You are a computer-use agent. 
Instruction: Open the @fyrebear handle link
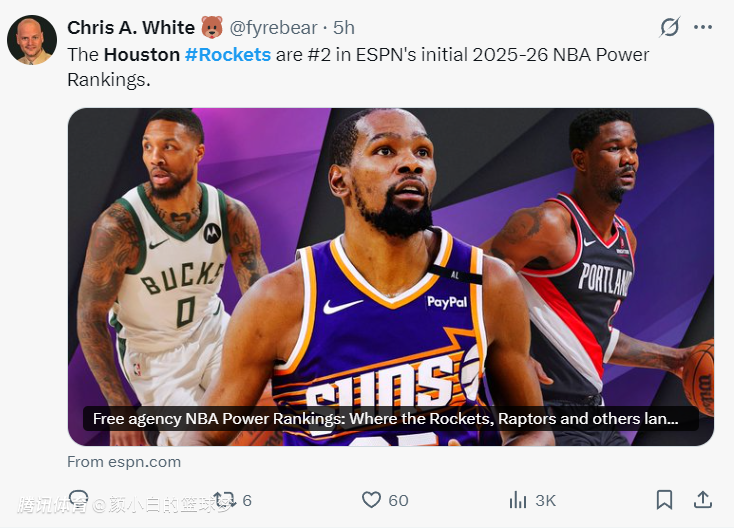tap(274, 27)
